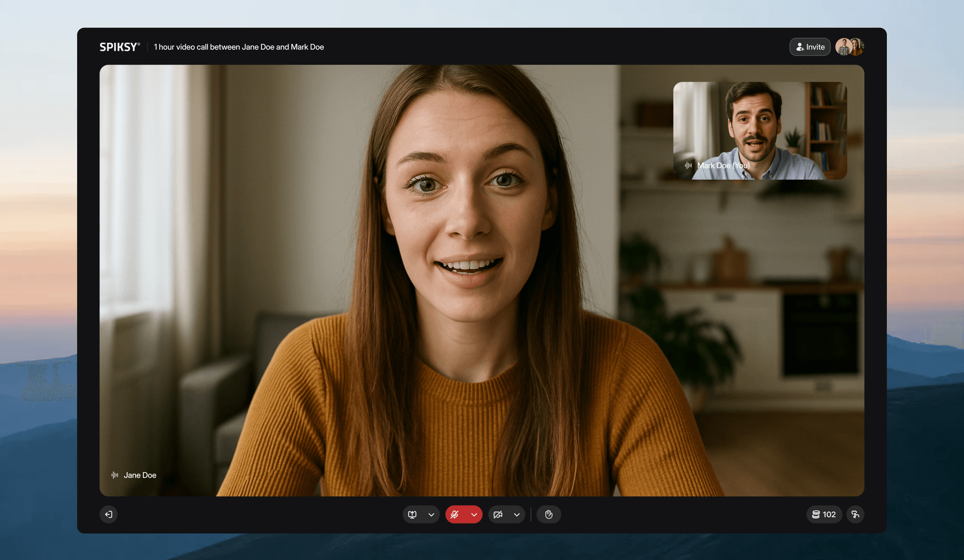Screen dimensions: 964x560
Task: Start screen sharing with the monitor icon
Action: 412,514
